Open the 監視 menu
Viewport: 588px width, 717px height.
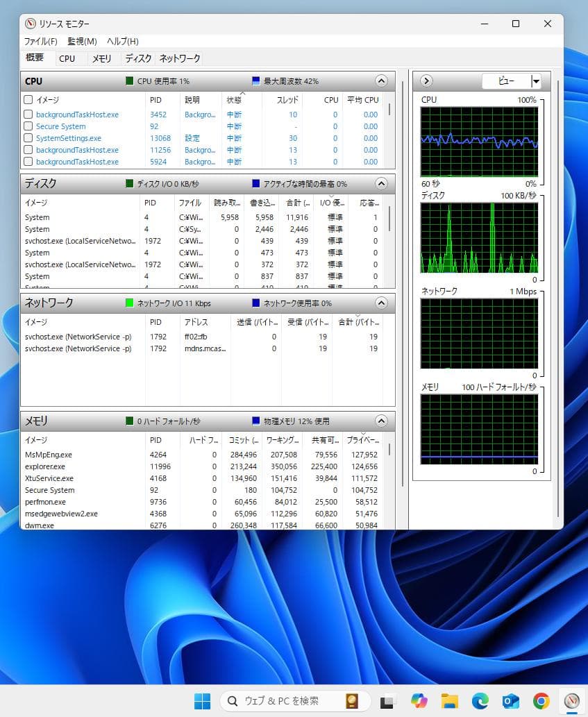click(81, 41)
